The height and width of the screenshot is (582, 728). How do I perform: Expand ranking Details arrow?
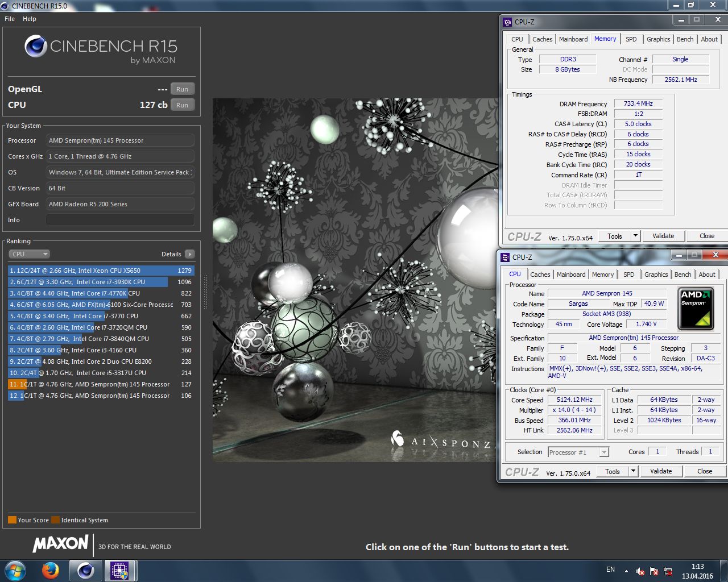click(x=190, y=254)
